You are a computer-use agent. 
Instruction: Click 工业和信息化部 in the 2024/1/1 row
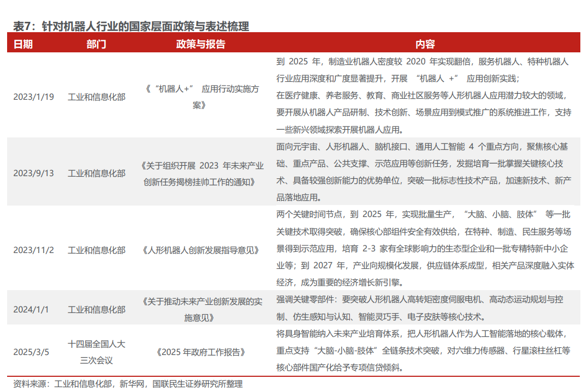click(97, 310)
